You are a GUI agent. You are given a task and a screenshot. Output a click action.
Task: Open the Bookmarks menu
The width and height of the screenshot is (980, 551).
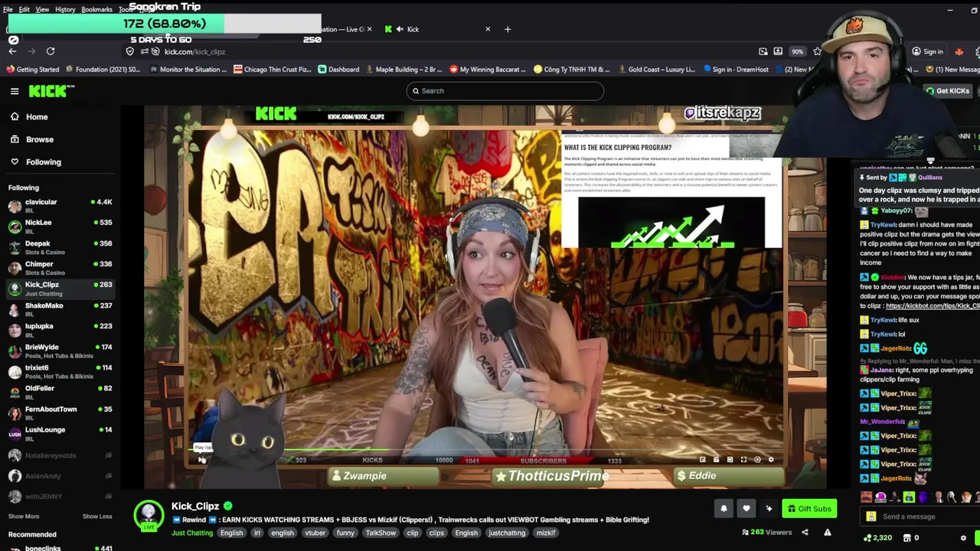(96, 9)
